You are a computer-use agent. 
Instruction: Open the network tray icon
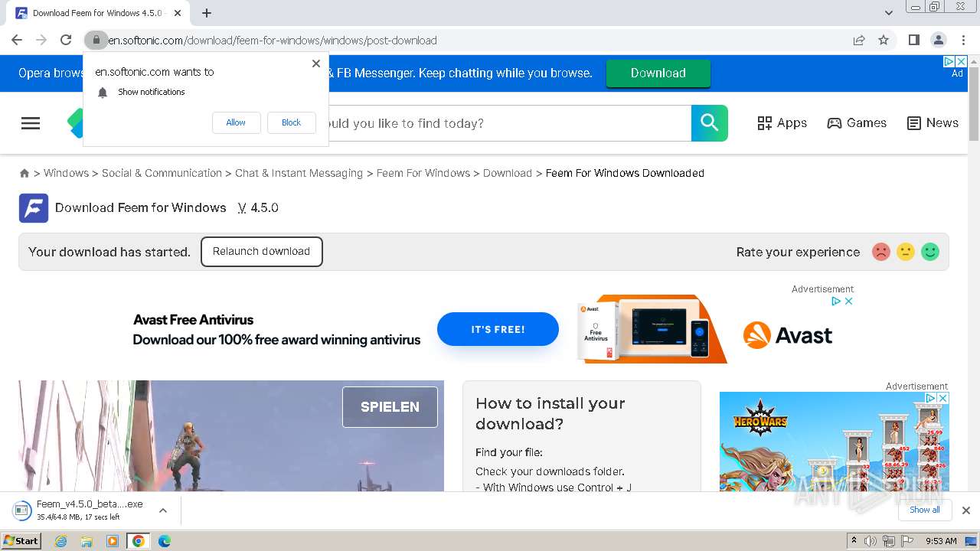[888, 541]
